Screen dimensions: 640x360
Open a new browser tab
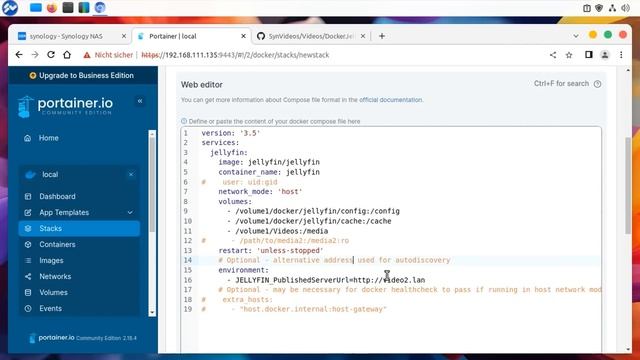(x=382, y=36)
